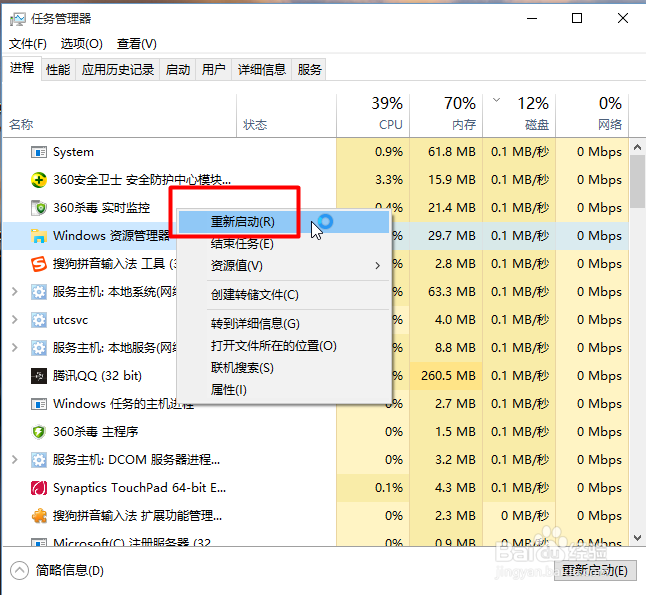Switch to the 性能 tab
The height and width of the screenshot is (595, 646).
pyautogui.click(x=58, y=70)
